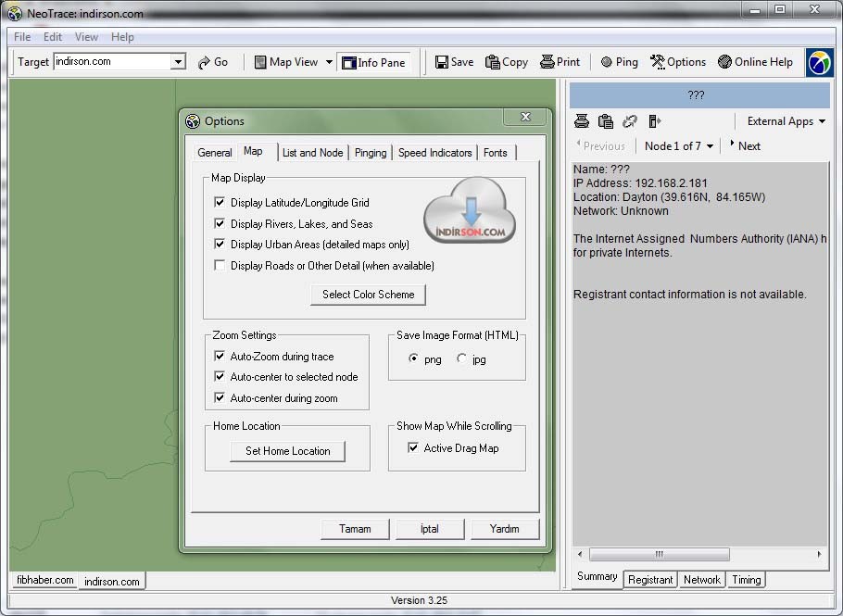The height and width of the screenshot is (616, 843).
Task: Click the İptal button
Action: click(x=430, y=529)
